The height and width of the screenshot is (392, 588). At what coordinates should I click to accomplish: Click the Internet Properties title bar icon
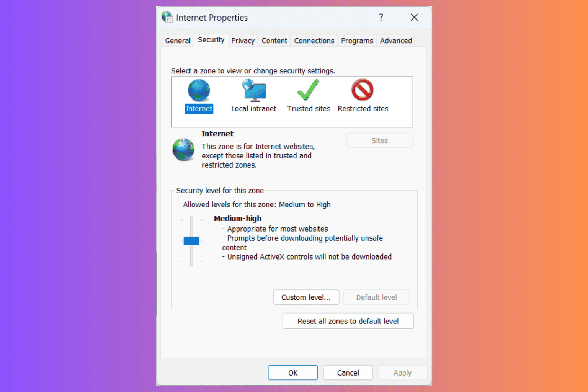167,17
